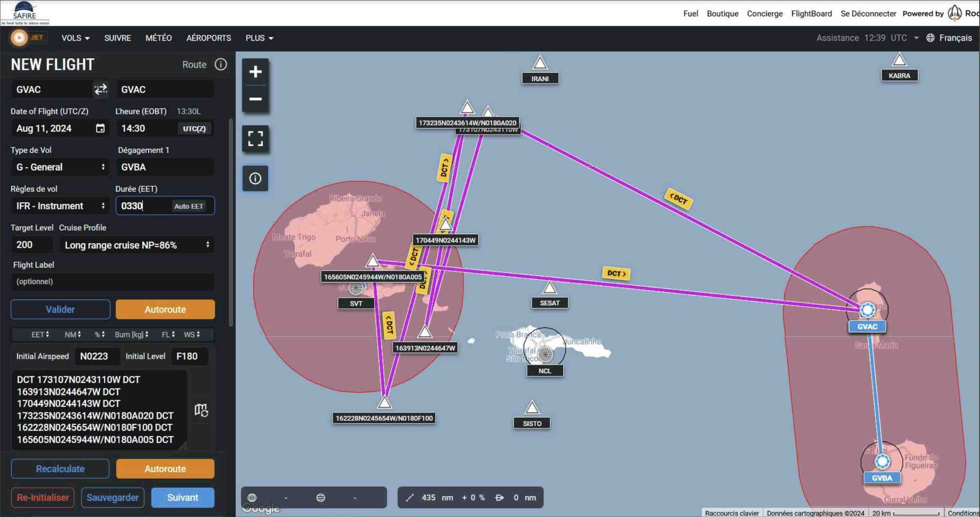
Task: Open the Type de Vol dropdown
Action: click(x=60, y=167)
